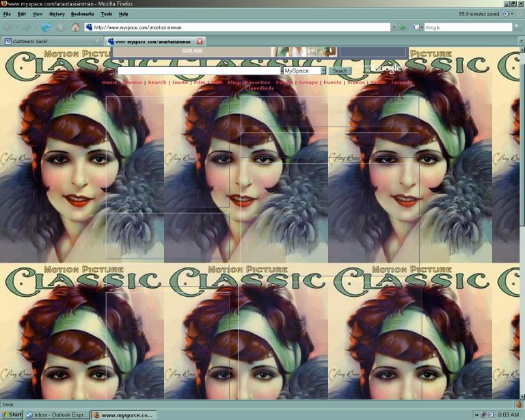This screenshot has height=420, width=525.
Task: Close the active myspace tab
Action: [x=200, y=42]
